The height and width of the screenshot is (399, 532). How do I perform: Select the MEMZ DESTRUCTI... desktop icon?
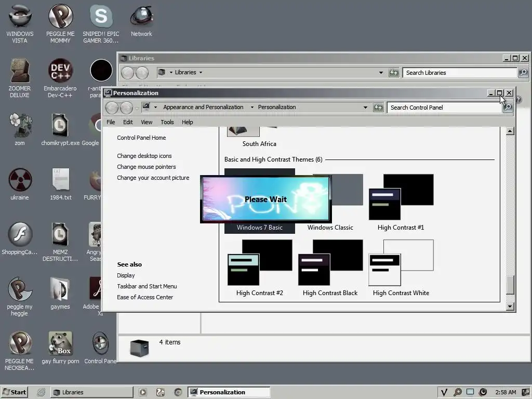click(x=60, y=242)
